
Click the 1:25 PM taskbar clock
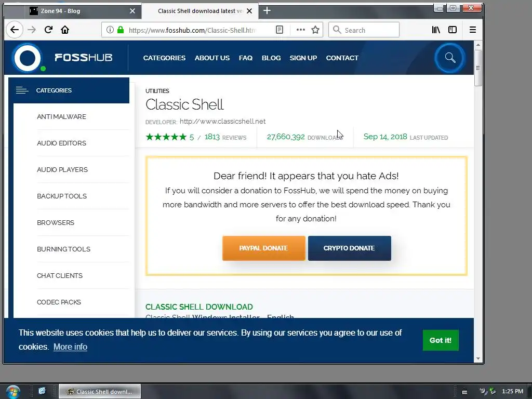pyautogui.click(x=512, y=392)
